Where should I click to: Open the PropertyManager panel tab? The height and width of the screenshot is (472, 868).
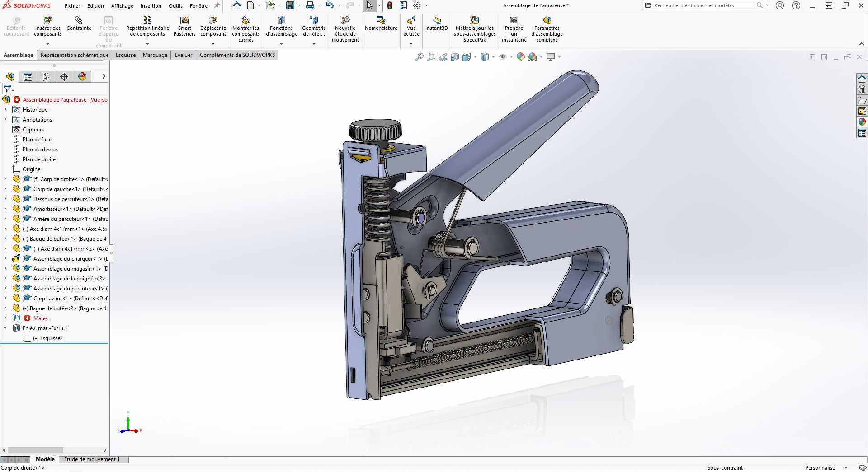pyautogui.click(x=28, y=77)
